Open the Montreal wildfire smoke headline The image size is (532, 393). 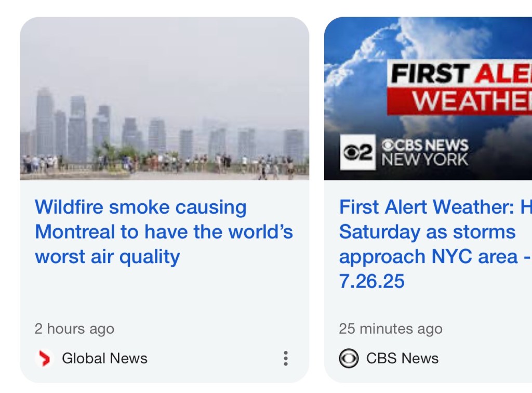[164, 232]
